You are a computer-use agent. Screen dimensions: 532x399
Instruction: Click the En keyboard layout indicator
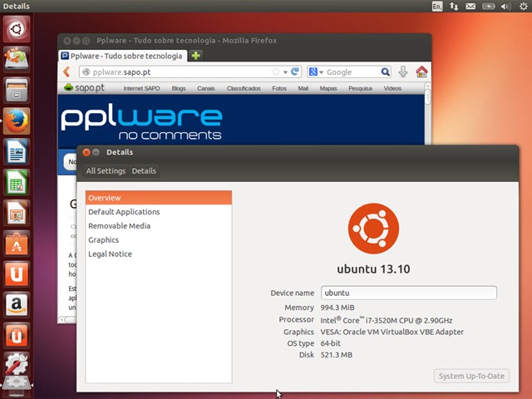[x=437, y=6]
